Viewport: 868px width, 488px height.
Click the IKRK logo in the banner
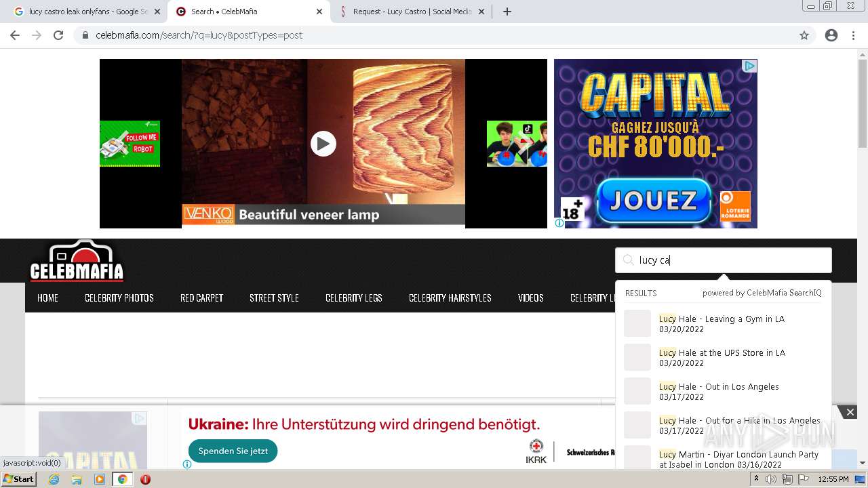click(x=537, y=452)
